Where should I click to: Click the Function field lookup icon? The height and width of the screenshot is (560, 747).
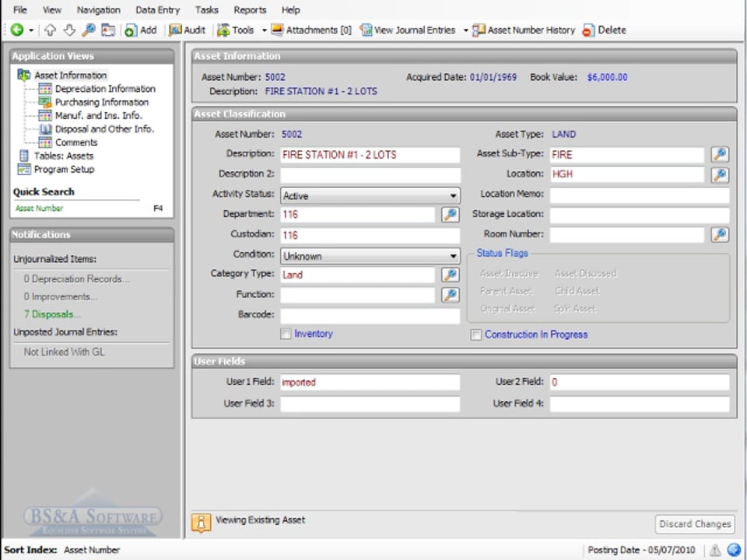tap(450, 295)
